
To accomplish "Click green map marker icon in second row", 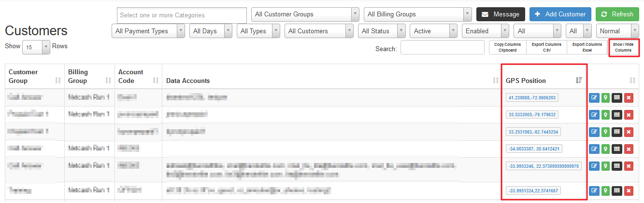I will pyautogui.click(x=605, y=115).
